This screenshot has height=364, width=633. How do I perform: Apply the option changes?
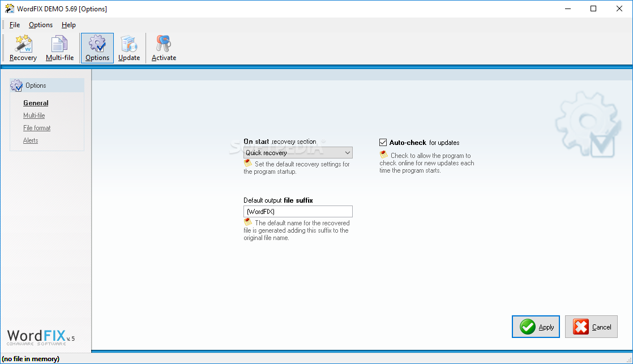[x=536, y=327]
